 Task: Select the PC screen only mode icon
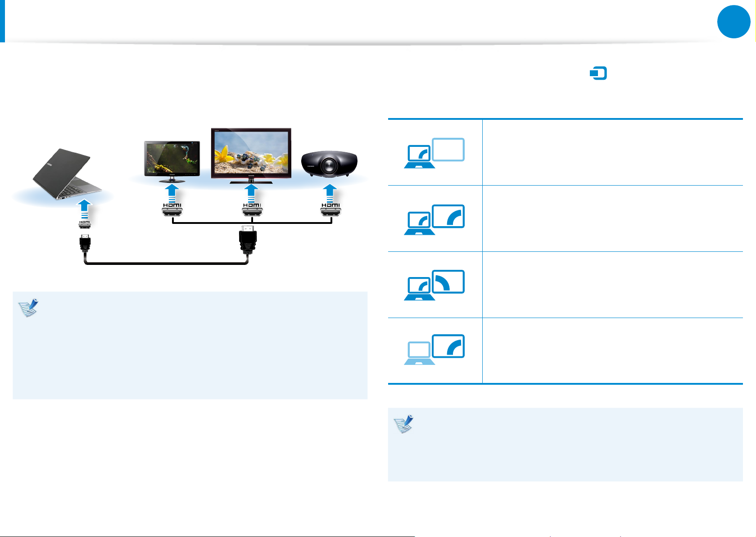pos(434,153)
